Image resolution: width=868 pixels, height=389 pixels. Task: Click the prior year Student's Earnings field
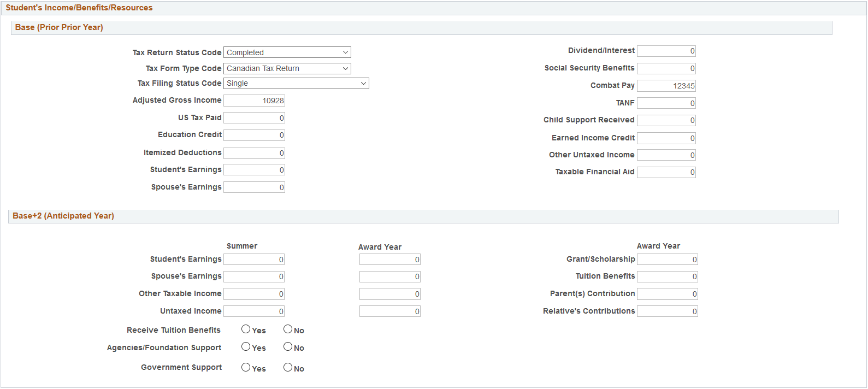coord(255,170)
